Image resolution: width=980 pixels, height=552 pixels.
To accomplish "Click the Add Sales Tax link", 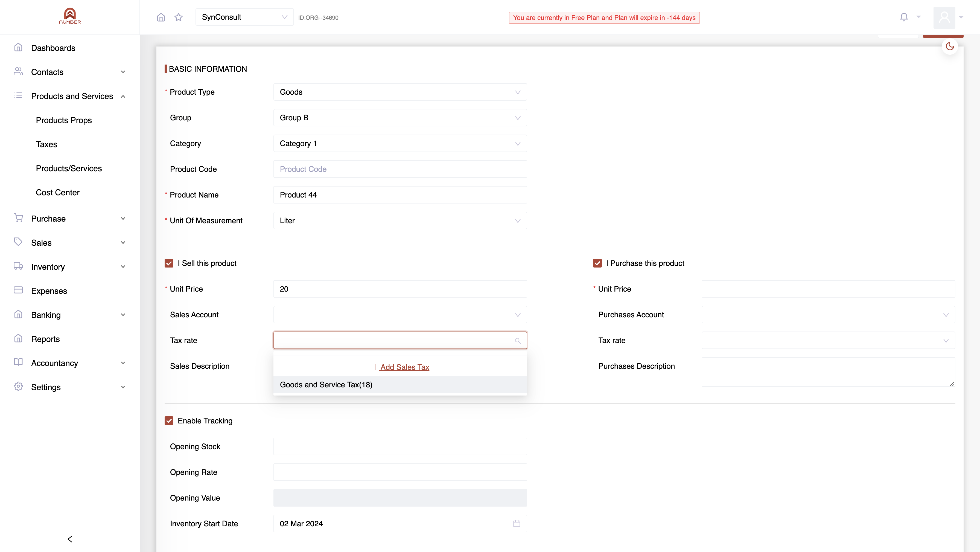I will 400,367.
